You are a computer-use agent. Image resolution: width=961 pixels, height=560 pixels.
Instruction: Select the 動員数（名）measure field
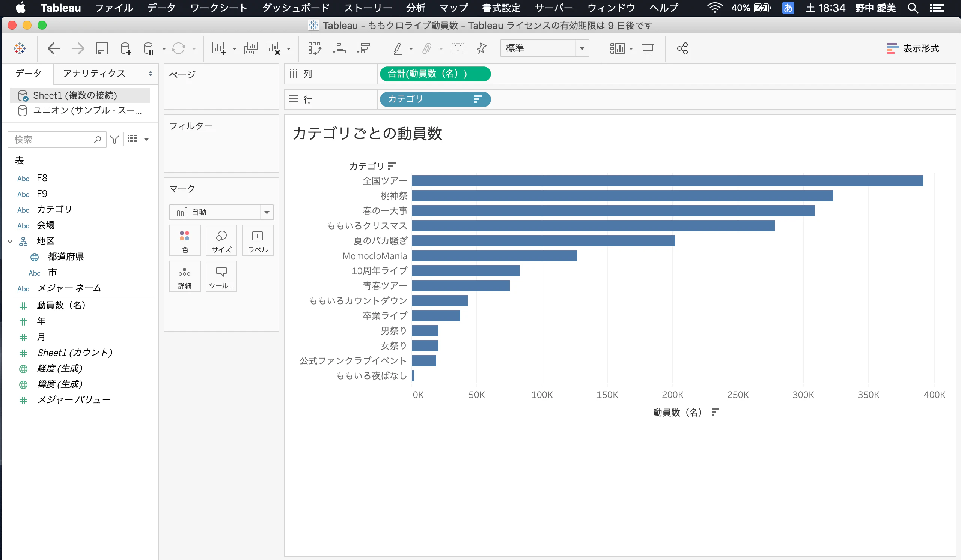tap(61, 306)
